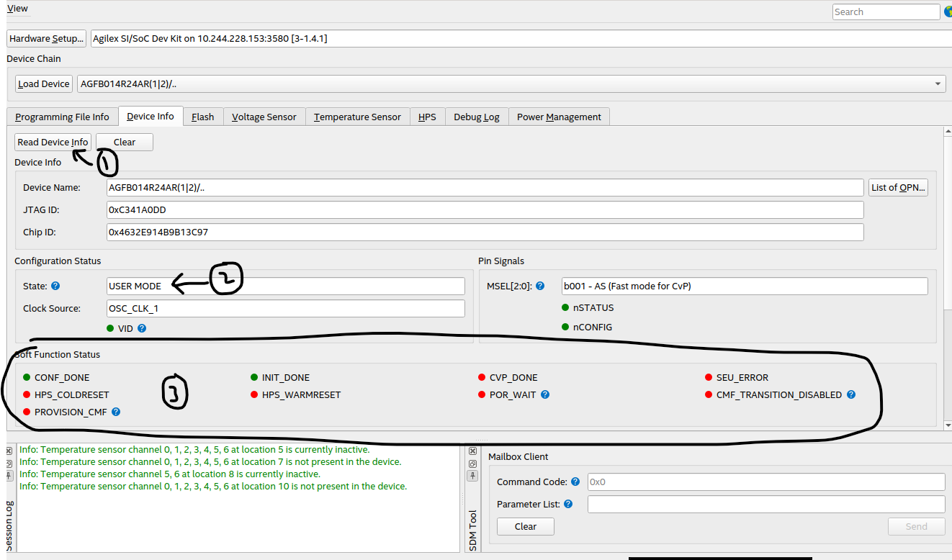
Task: Open the View menu
Action: pyautogui.click(x=17, y=8)
